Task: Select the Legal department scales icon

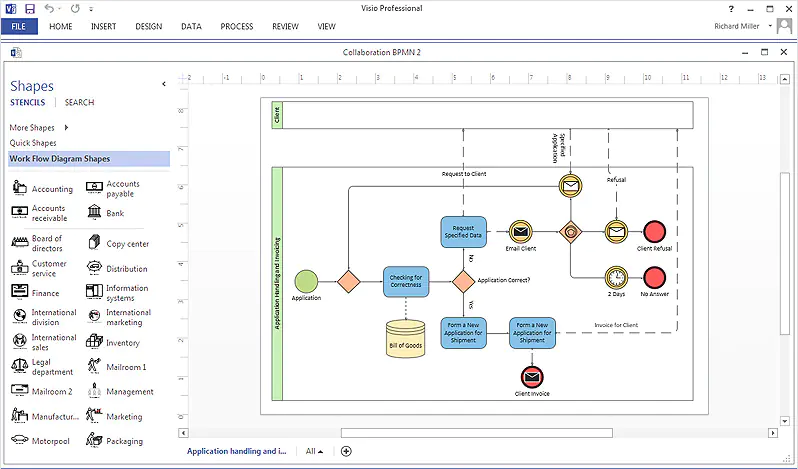Action: [x=19, y=366]
